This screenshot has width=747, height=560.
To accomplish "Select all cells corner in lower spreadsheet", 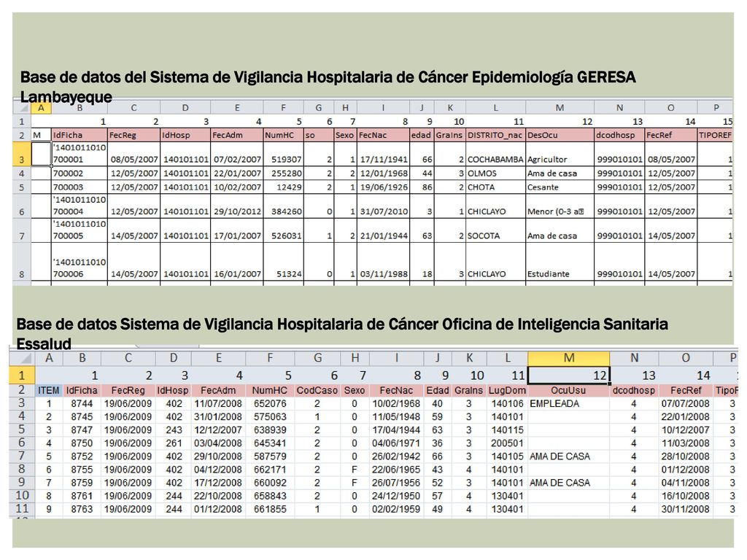I will coord(21,357).
